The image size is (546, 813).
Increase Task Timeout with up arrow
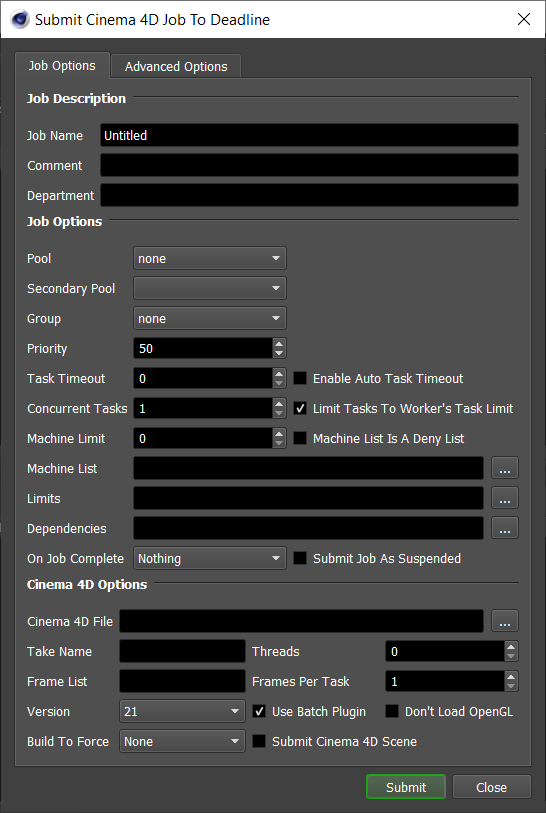click(x=279, y=374)
